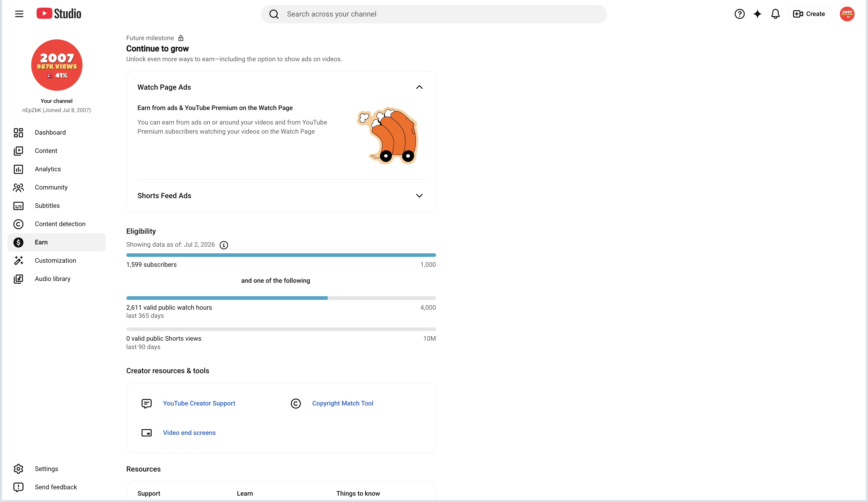
Task: Click the 'Creator resources & tools' heading
Action: pos(168,371)
